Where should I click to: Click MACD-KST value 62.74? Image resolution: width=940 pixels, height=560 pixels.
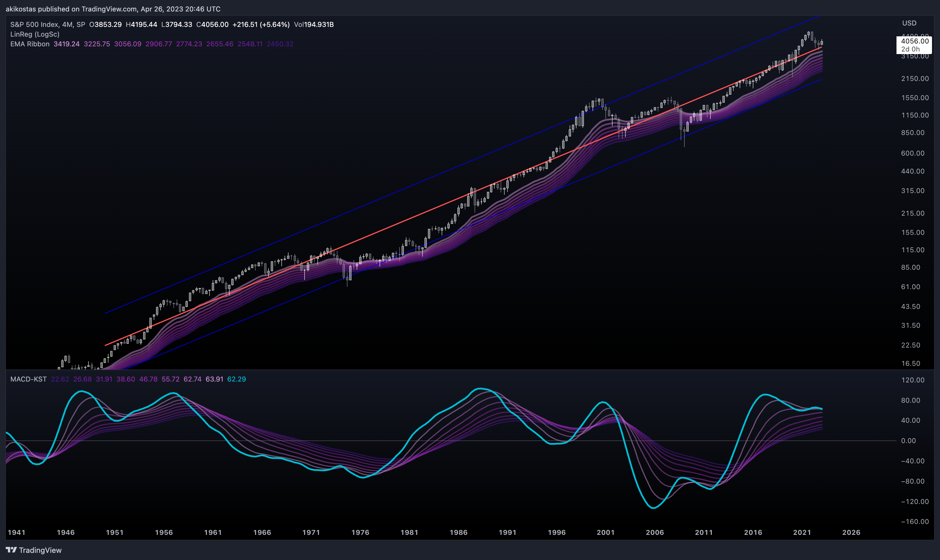point(193,379)
